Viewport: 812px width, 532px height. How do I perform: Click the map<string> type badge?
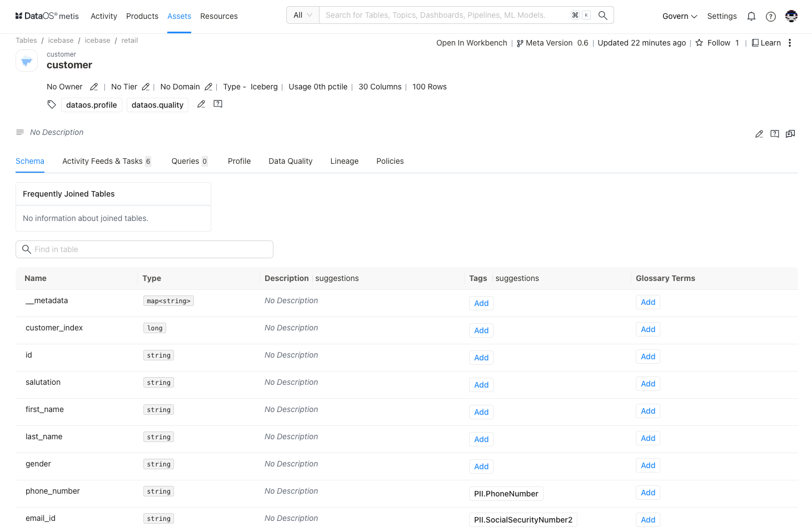(168, 301)
